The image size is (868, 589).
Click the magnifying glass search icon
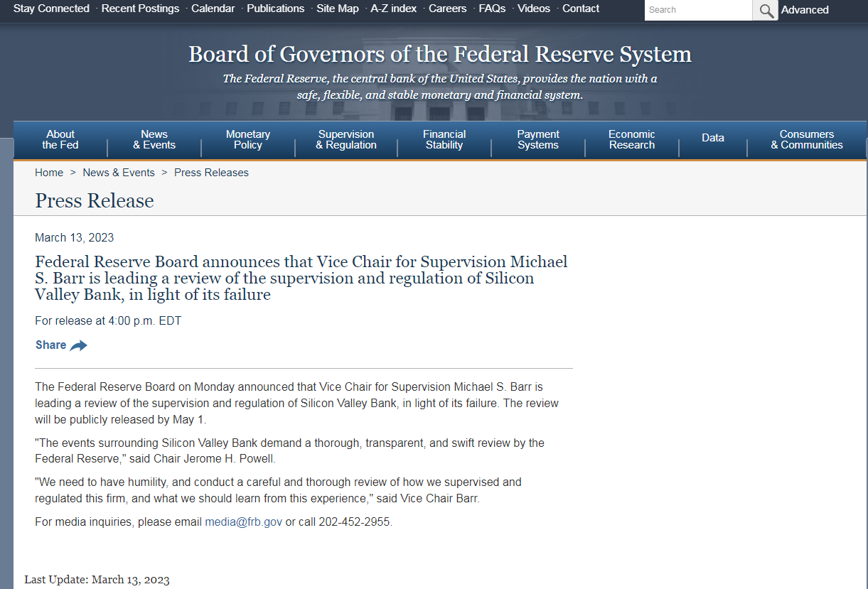(x=766, y=10)
